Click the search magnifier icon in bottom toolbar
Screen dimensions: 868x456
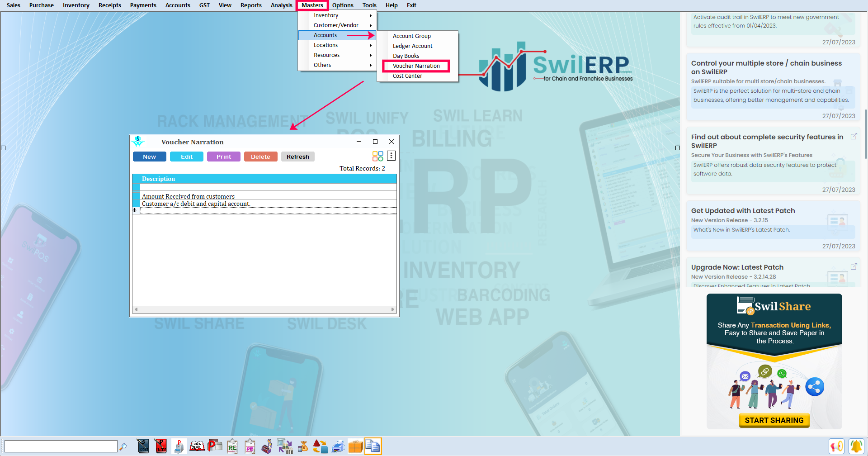click(x=123, y=447)
